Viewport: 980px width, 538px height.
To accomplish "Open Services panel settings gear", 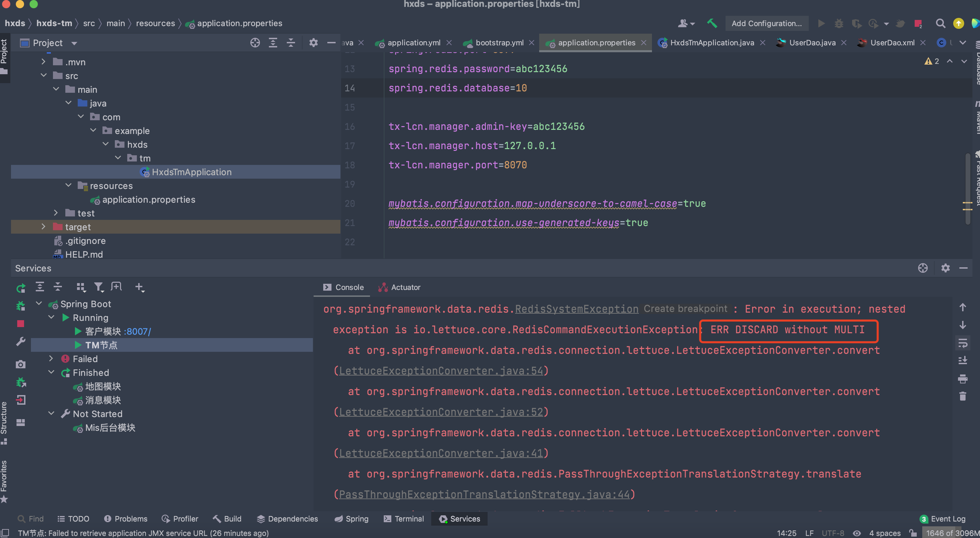I will point(945,268).
